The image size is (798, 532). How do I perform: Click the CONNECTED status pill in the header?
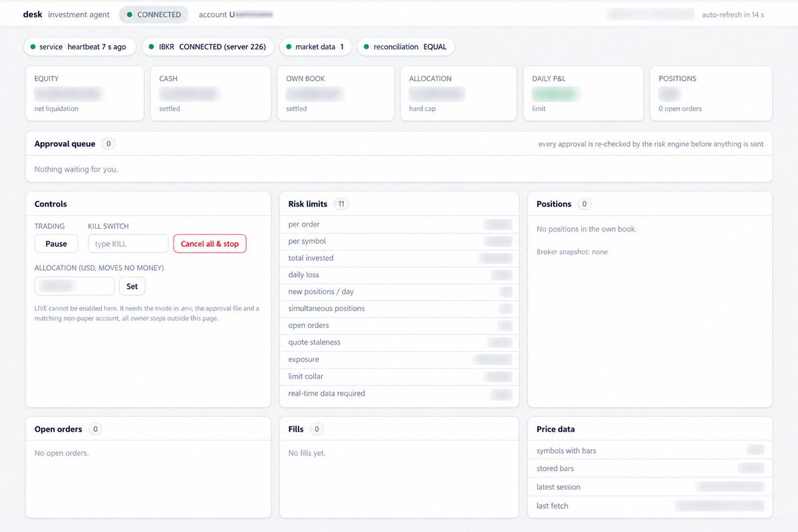click(x=154, y=15)
